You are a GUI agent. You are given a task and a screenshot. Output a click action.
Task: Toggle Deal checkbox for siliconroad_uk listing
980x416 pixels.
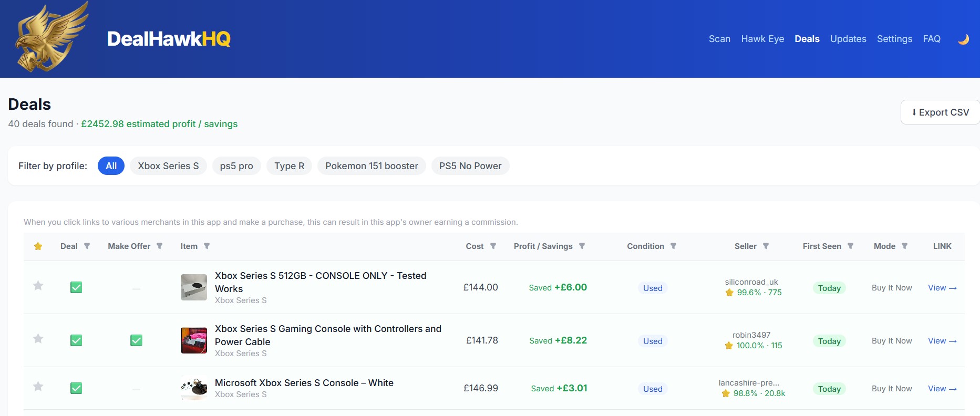click(x=76, y=287)
